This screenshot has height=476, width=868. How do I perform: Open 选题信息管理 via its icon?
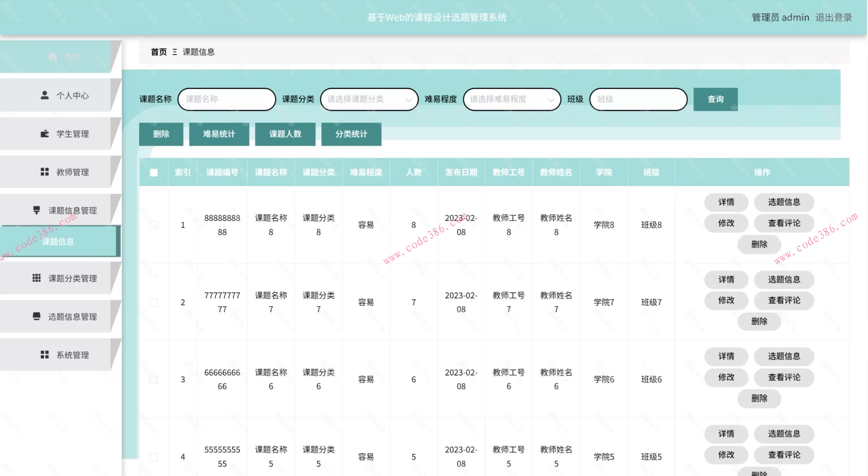coord(36,317)
